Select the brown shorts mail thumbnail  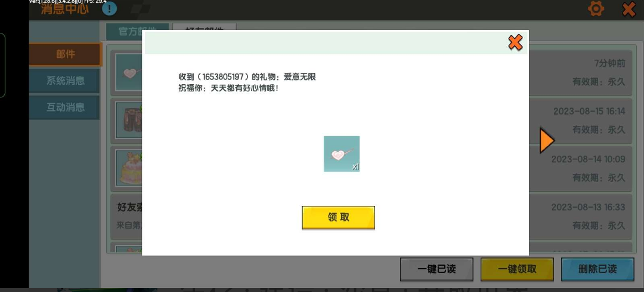pos(129,120)
